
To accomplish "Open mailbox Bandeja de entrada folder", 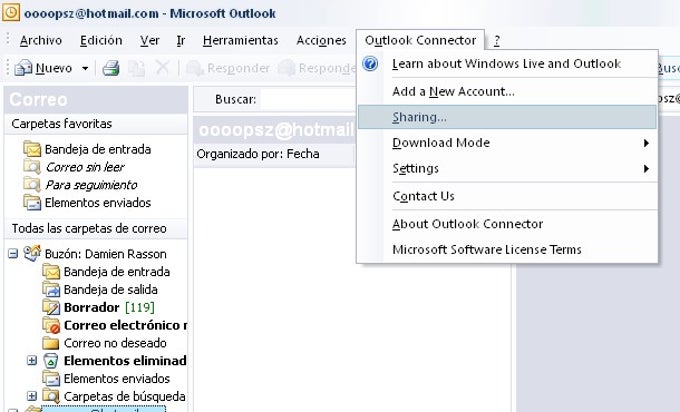I will [117, 272].
